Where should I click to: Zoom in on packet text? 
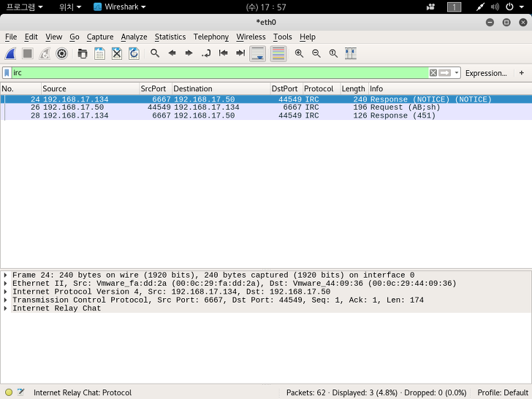click(300, 53)
